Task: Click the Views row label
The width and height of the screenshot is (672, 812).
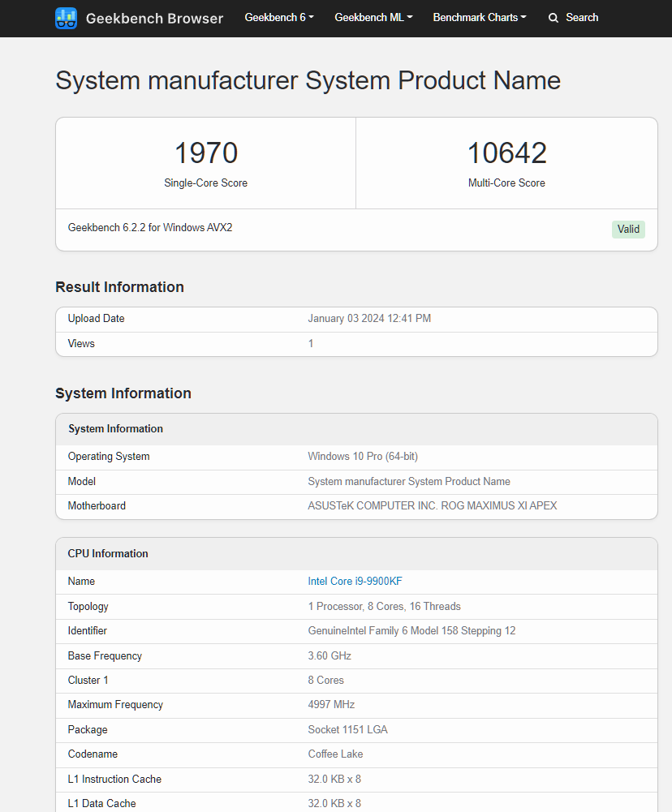Action: coord(81,343)
